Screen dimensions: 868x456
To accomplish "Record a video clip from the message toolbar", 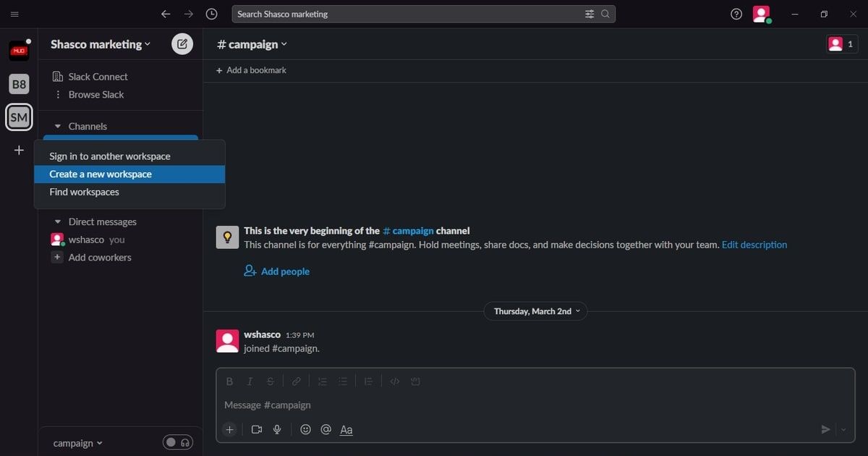I will click(256, 429).
